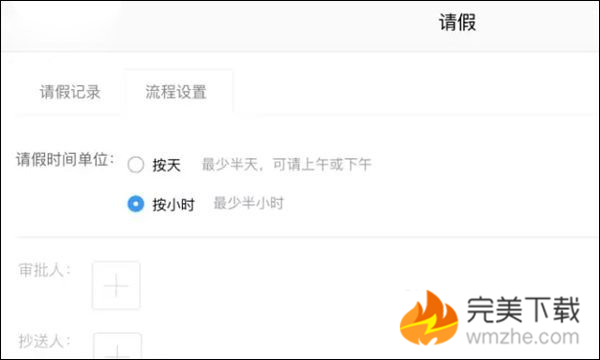Click the 完美下载 watermark text
Image resolution: width=600 pixels, height=360 pixels.
point(523,310)
